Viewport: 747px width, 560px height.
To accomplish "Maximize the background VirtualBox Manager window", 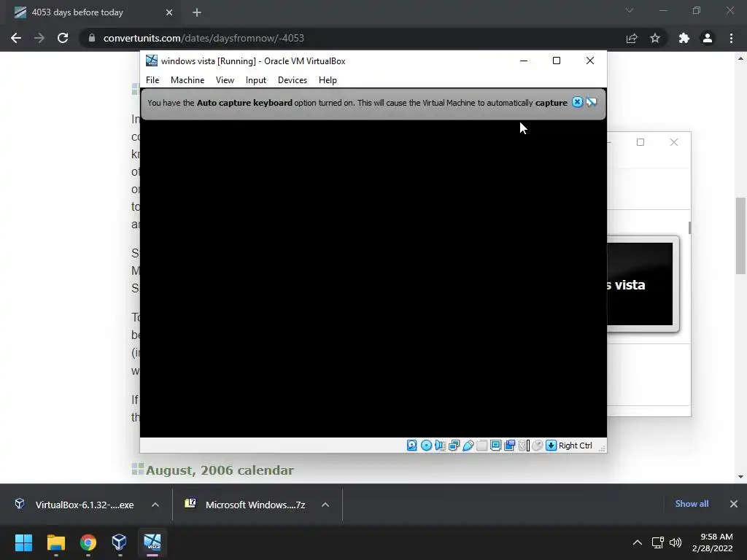I will (640, 142).
